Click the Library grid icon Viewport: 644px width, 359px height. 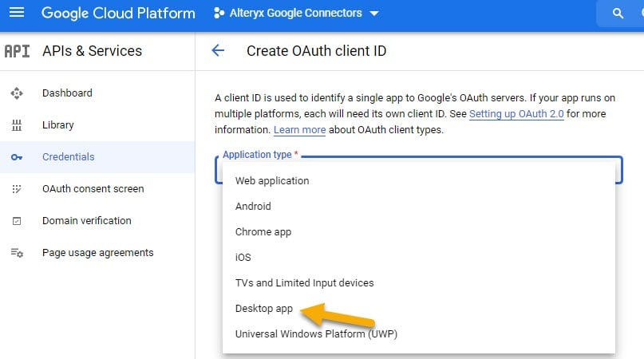[17, 125]
